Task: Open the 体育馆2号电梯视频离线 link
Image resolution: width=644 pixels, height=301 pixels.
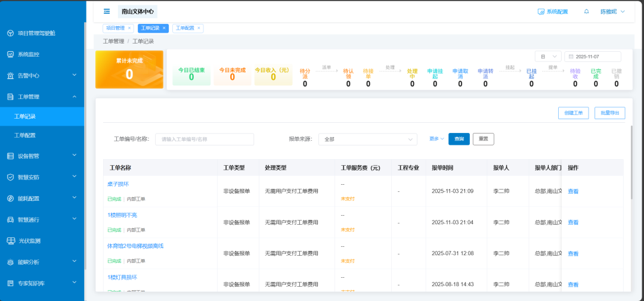Action: (135, 246)
